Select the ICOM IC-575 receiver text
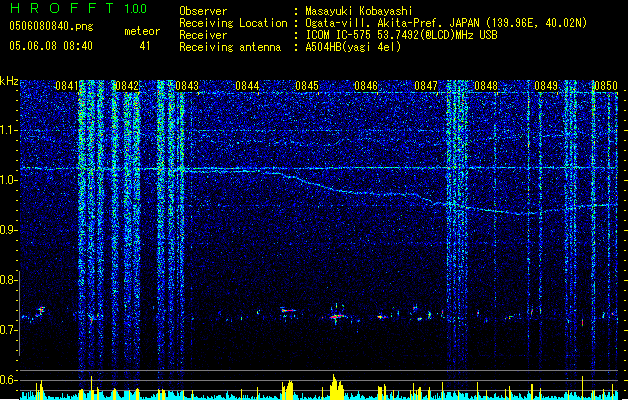 point(401,35)
